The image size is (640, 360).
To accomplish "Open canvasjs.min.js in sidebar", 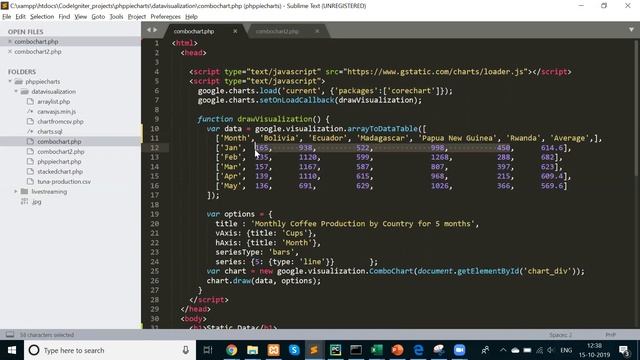I will click(56, 111).
